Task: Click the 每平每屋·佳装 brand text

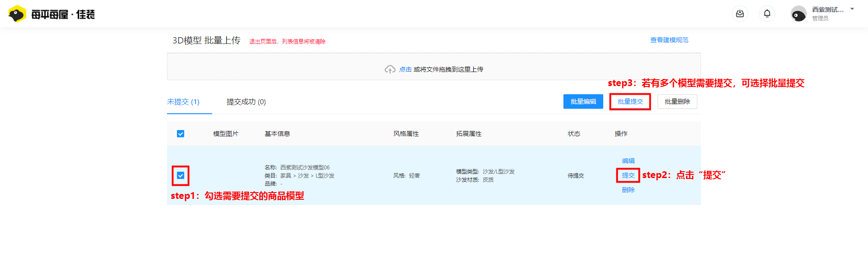Action: tap(63, 14)
